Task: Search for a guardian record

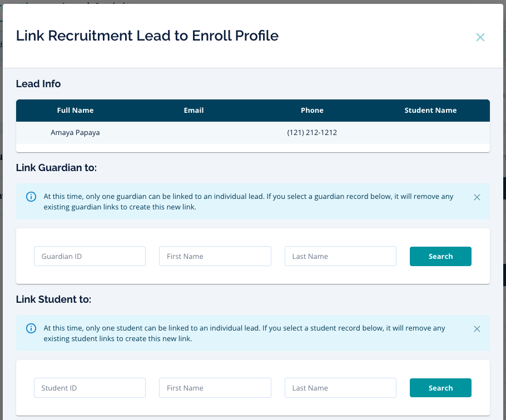Action: click(440, 257)
